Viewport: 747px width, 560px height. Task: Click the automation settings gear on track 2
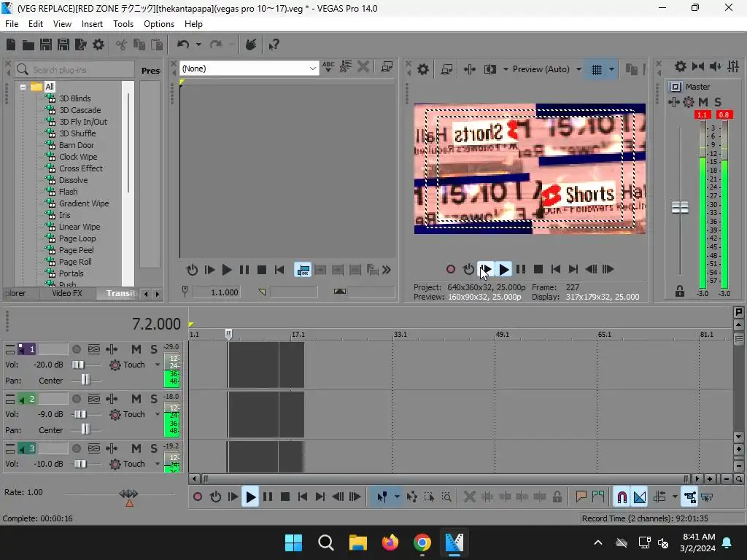point(115,414)
